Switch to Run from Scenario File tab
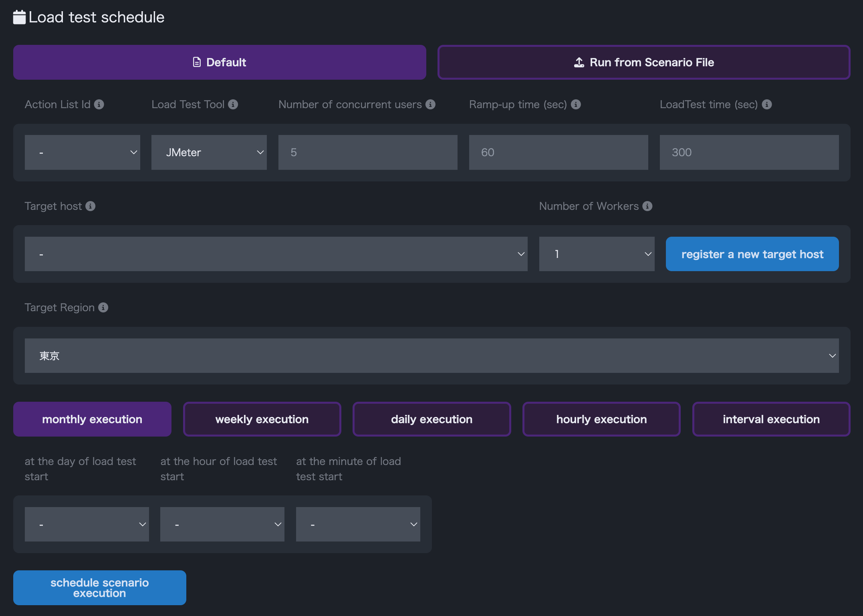Viewport: 863px width, 616px height. point(644,62)
